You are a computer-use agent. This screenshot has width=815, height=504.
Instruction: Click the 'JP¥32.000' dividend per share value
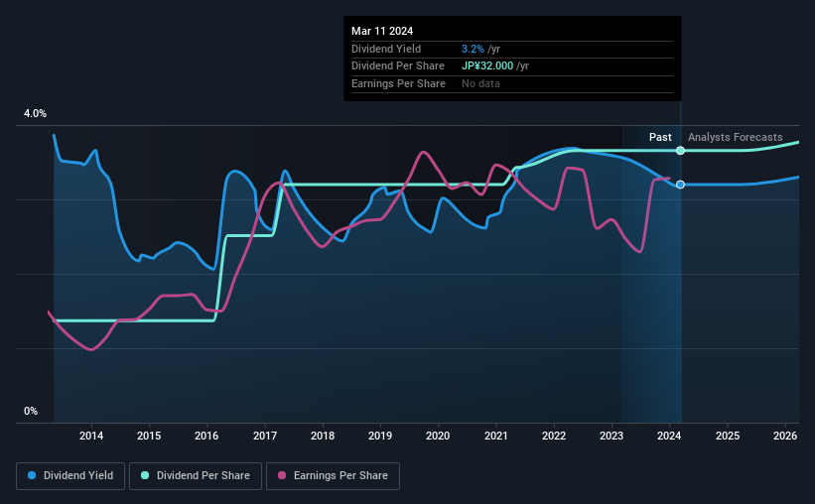point(487,66)
